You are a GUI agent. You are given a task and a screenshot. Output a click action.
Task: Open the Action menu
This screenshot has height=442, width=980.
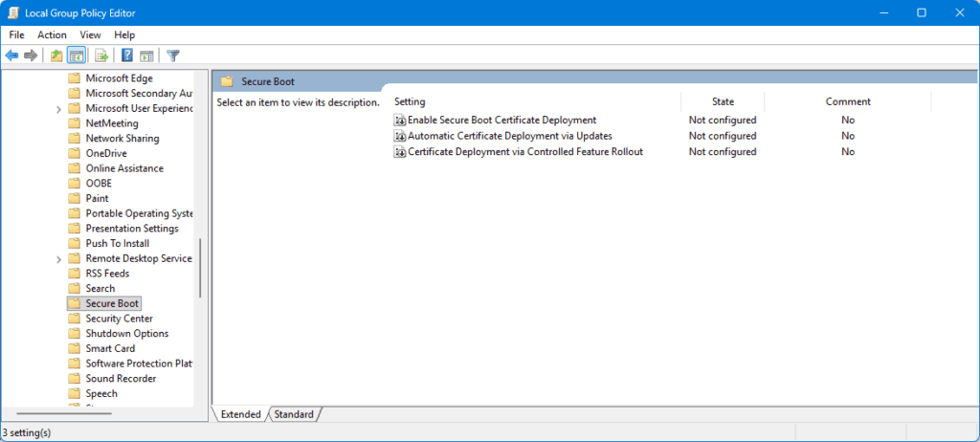[52, 35]
